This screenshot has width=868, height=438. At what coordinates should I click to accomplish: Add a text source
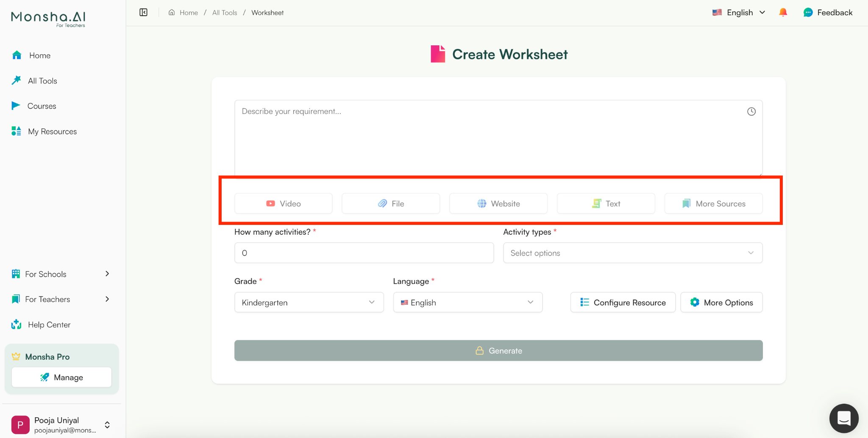tap(606, 203)
